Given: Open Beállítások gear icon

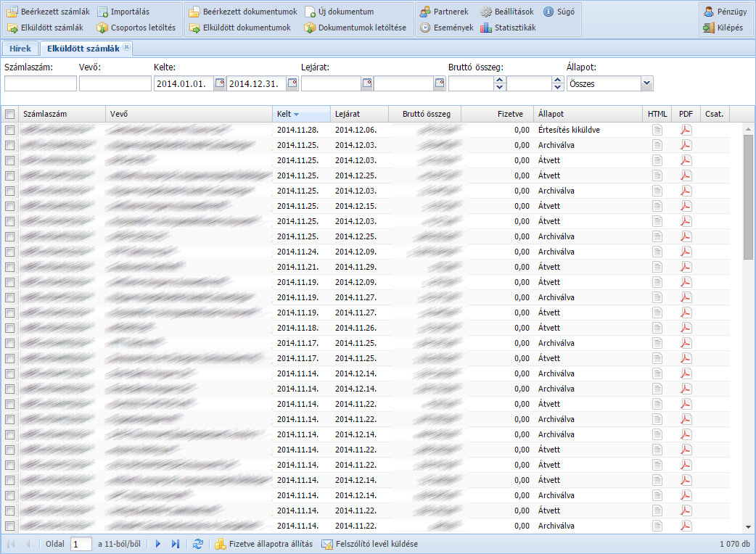Looking at the screenshot, I should [x=486, y=12].
